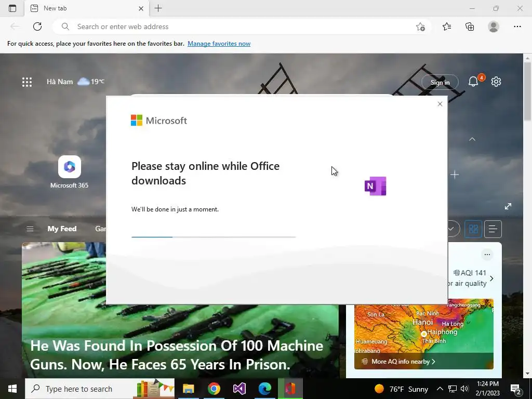Open the app launcher grid icon
The height and width of the screenshot is (399, 532).
pos(27,82)
